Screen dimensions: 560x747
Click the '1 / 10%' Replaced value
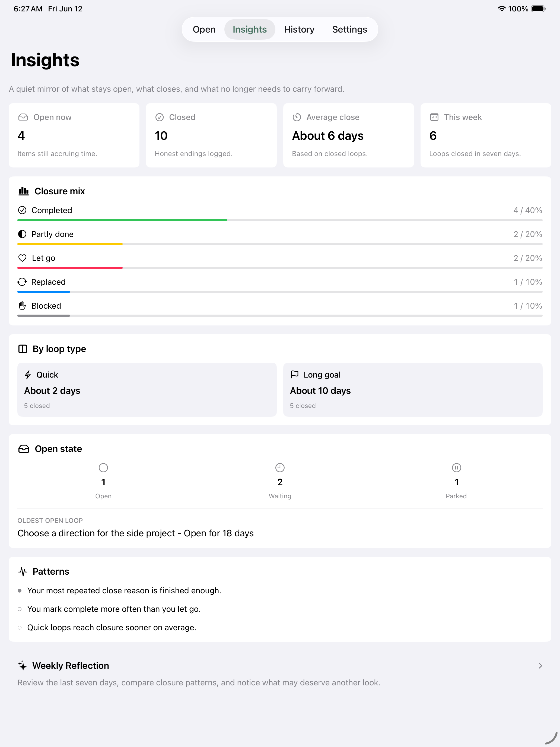pyautogui.click(x=528, y=282)
